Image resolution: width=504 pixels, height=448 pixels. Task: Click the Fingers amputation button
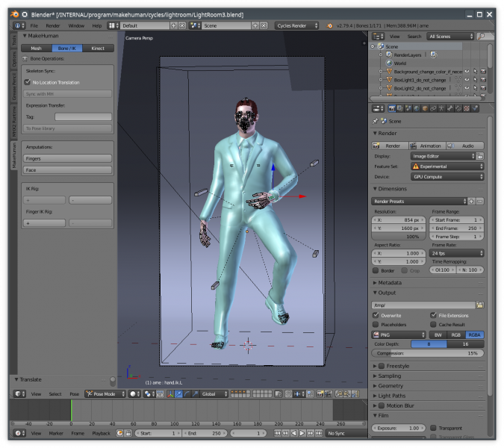point(68,158)
